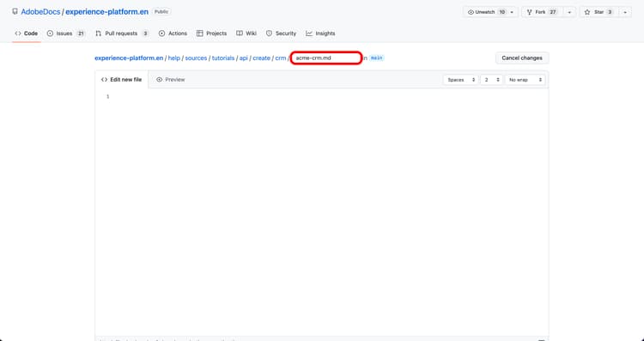Viewport: 644px width, 341px height.
Task: Click the Star count badge 3
Action: click(610, 12)
